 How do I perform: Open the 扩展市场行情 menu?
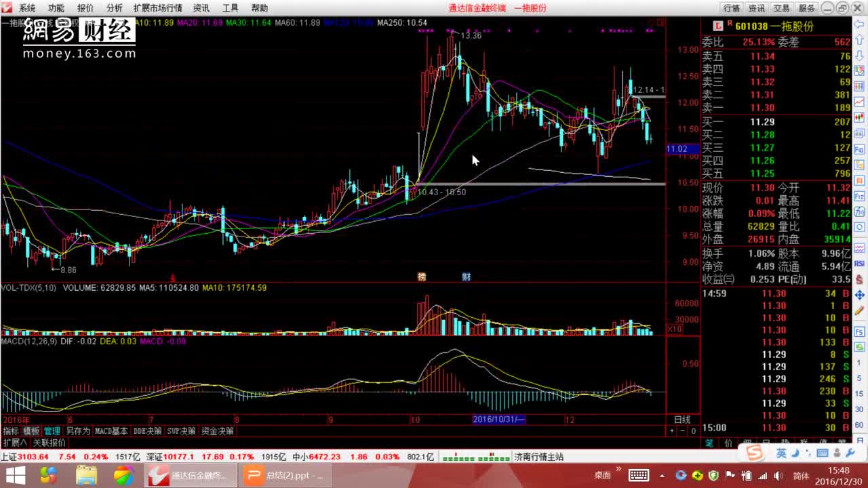(x=158, y=8)
